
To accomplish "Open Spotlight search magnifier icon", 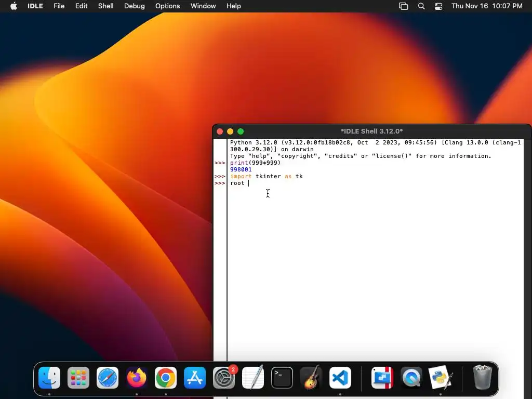I will coord(421,6).
